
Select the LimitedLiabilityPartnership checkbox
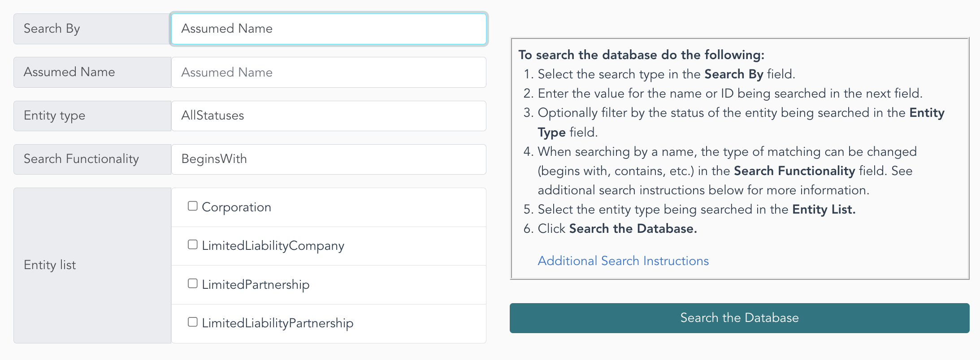[193, 322]
